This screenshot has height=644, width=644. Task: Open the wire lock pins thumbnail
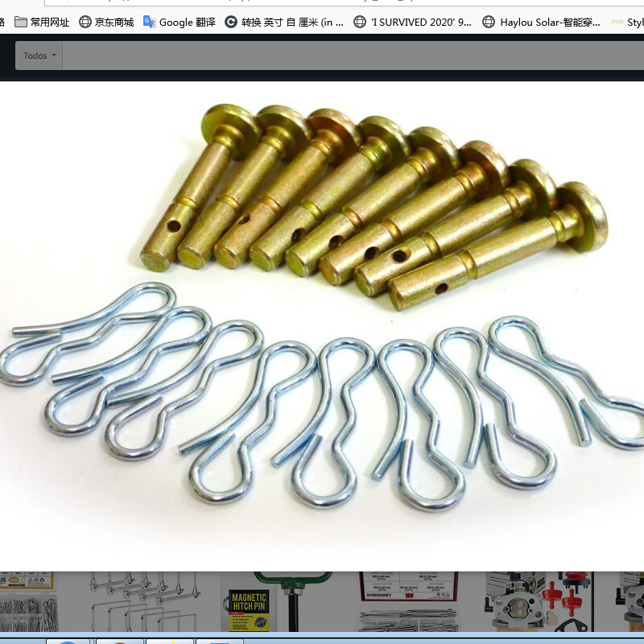pyautogui.click(x=145, y=601)
